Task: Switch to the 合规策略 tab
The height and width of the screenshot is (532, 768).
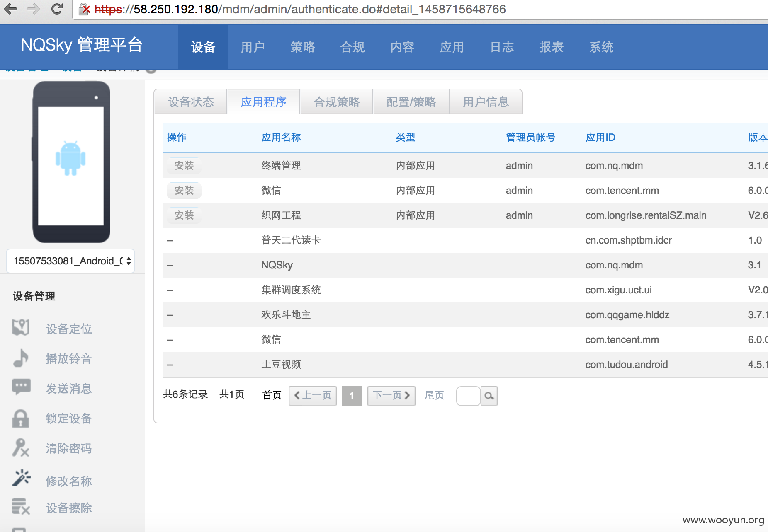Action: (x=337, y=102)
